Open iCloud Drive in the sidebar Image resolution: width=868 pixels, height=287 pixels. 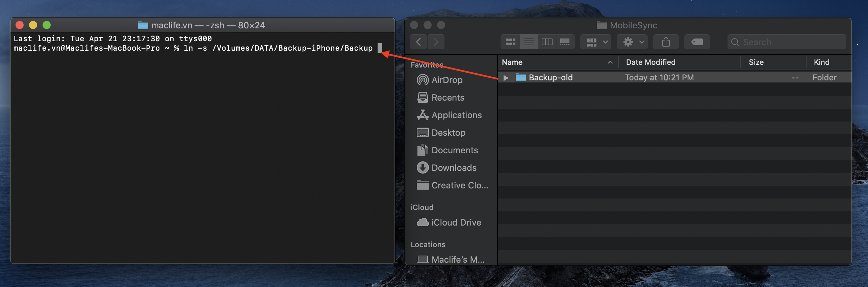(456, 223)
